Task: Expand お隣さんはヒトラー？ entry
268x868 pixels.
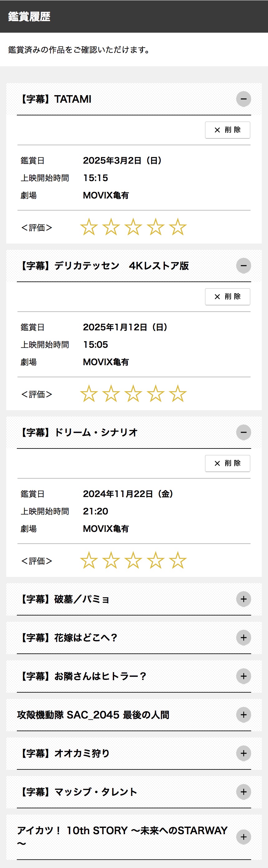Action: point(243,676)
